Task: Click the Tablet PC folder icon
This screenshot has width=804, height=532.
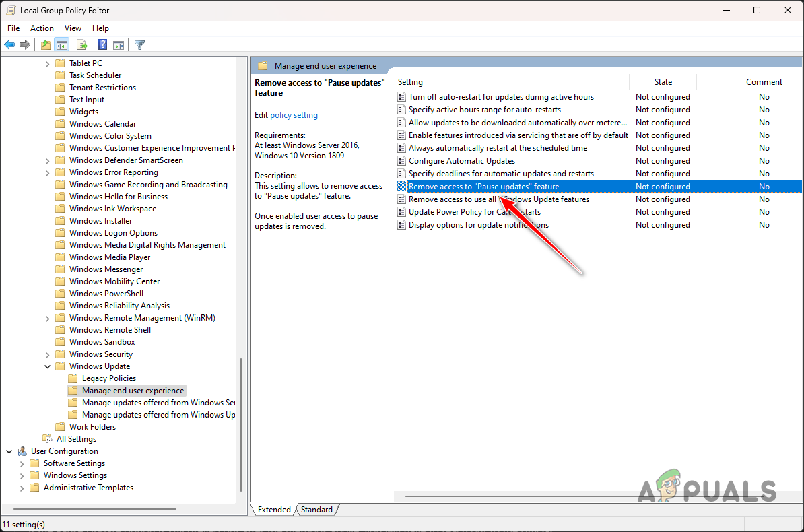Action: (x=60, y=63)
